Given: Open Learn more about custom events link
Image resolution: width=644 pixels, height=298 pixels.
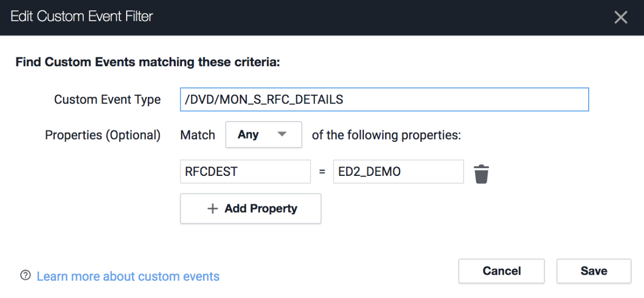Looking at the screenshot, I should pos(128,276).
